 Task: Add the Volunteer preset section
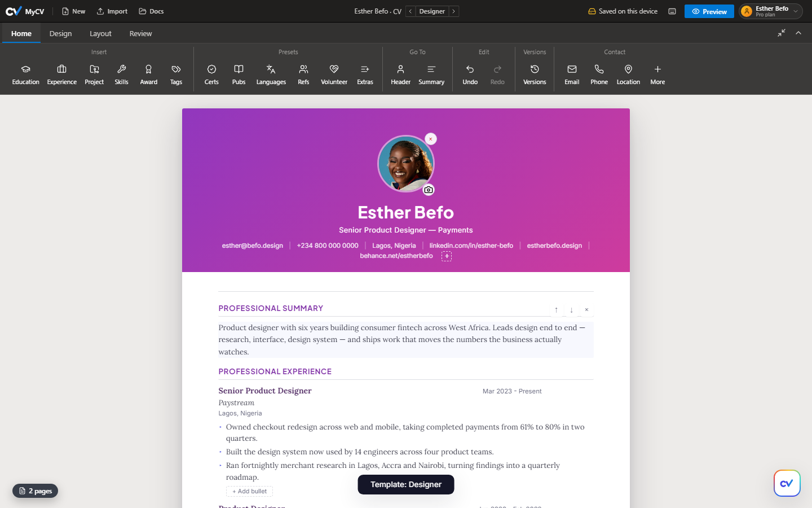[334, 75]
